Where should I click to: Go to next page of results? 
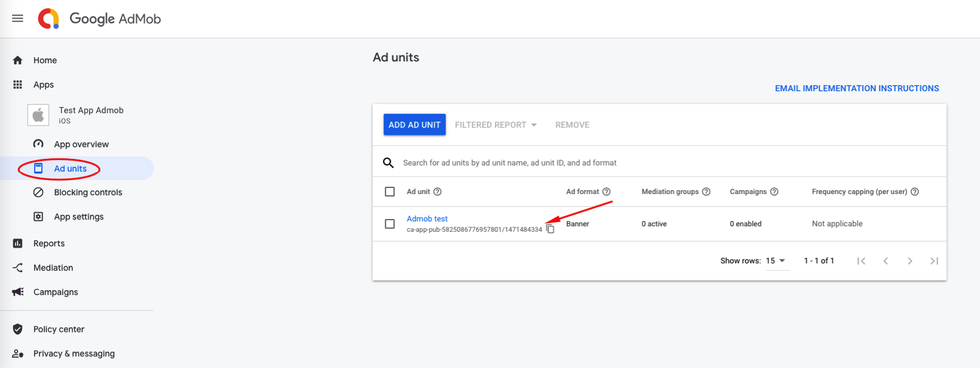pyautogui.click(x=909, y=261)
